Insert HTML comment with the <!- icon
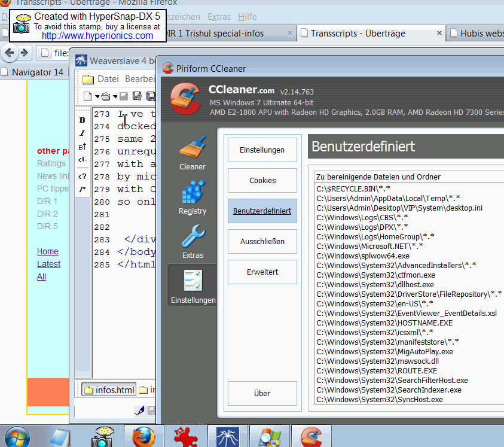The height and width of the screenshot is (447, 504). click(83, 160)
